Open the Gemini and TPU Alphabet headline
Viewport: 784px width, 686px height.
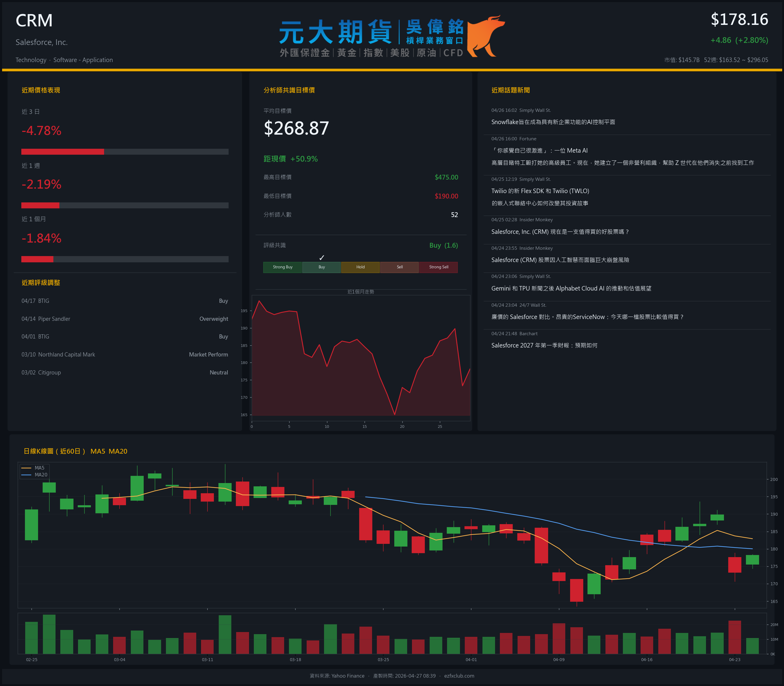coord(572,288)
